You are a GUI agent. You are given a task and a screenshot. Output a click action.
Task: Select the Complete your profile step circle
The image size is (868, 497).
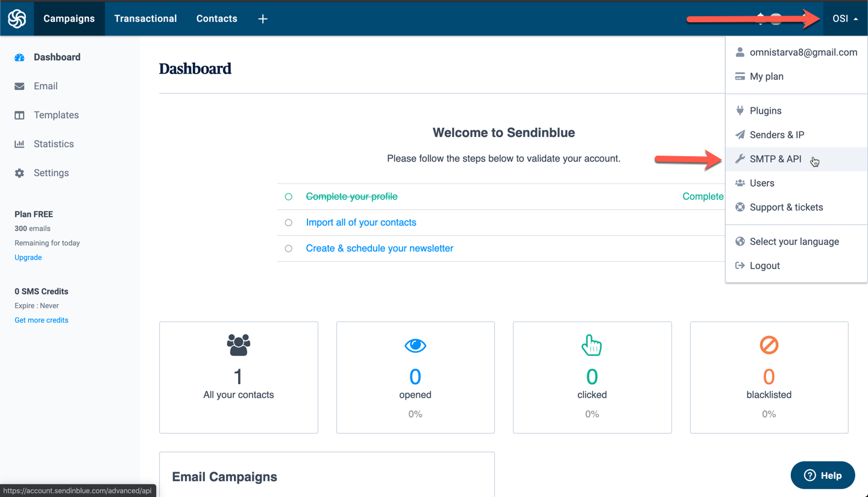[x=289, y=197]
